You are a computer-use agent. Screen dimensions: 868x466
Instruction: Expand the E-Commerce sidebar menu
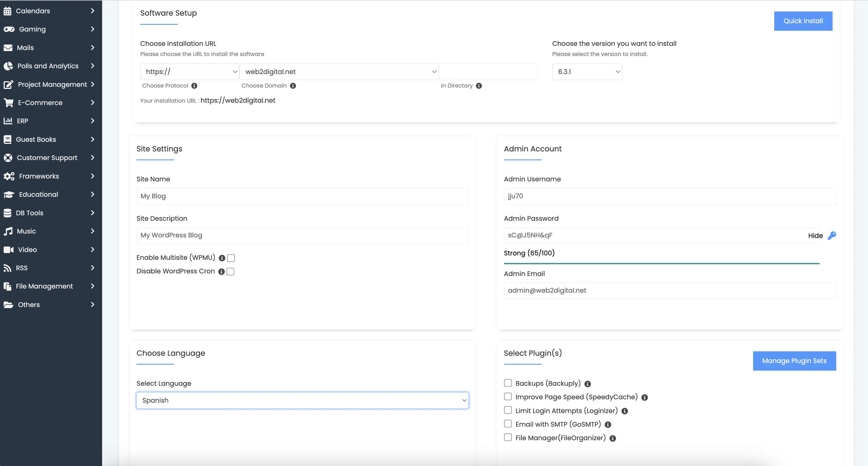(51, 102)
